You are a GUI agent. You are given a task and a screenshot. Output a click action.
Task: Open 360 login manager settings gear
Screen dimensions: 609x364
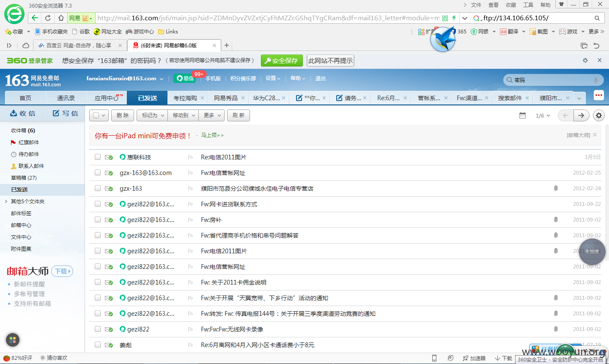[585, 60]
